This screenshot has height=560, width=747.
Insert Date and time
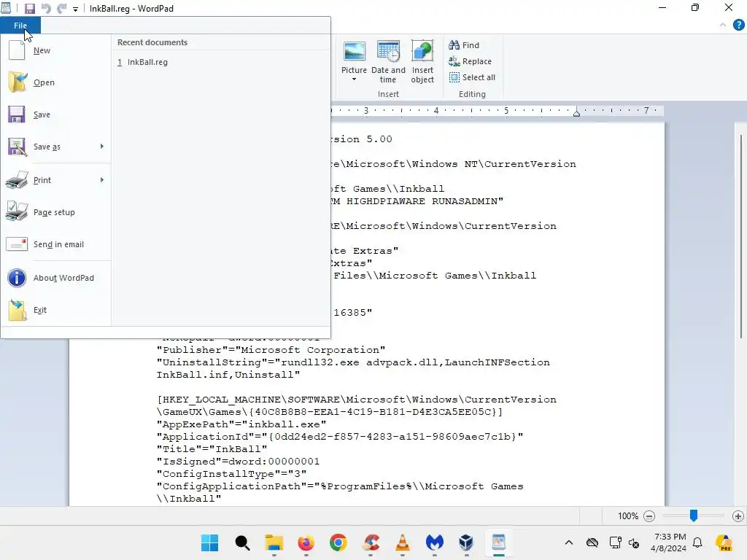[388, 62]
